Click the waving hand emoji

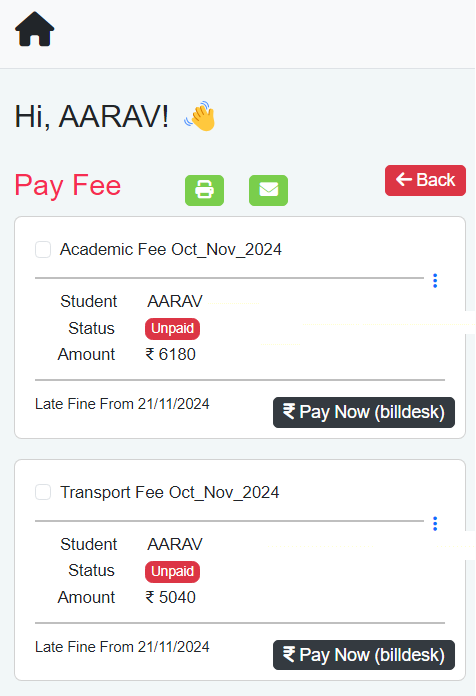[201, 116]
